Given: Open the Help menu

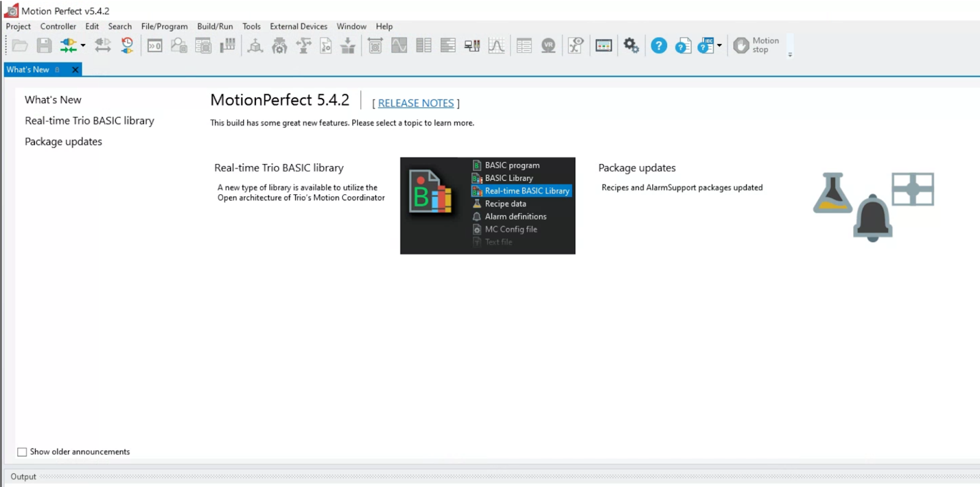Looking at the screenshot, I should coord(384,26).
